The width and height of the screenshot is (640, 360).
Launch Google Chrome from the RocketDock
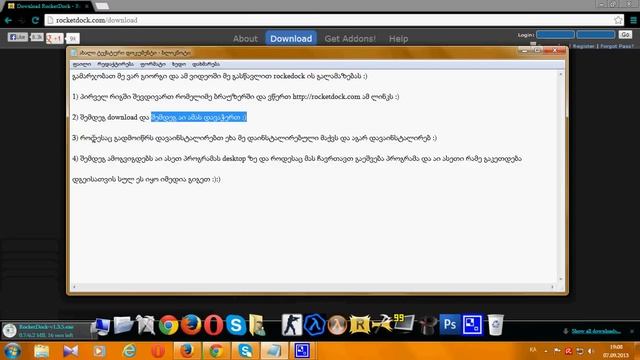point(169,325)
